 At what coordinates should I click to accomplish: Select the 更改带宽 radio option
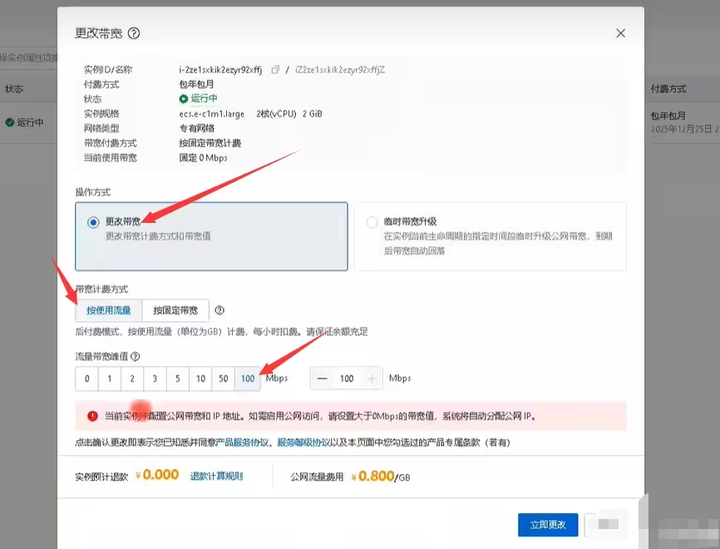point(93,222)
